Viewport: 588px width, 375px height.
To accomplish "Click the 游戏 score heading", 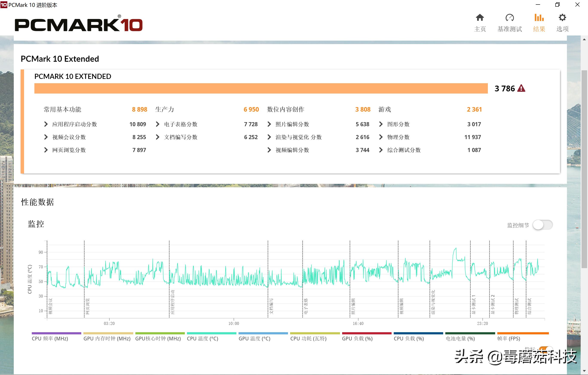I will tap(385, 109).
